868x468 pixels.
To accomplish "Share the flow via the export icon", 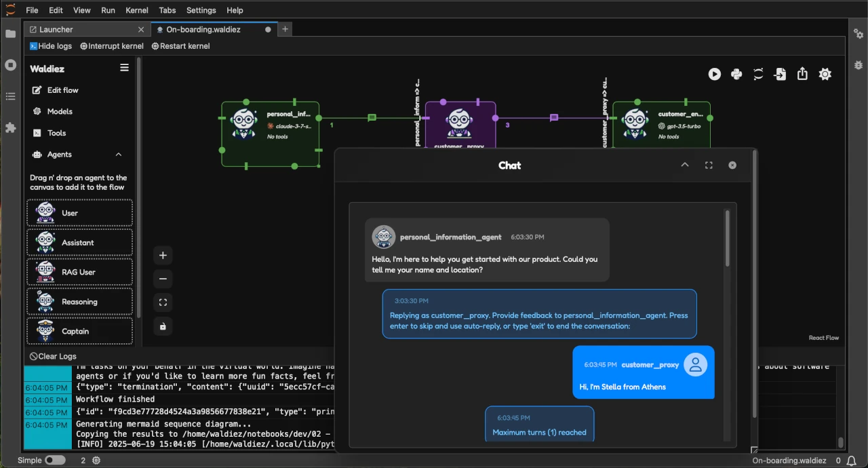I will 802,74.
